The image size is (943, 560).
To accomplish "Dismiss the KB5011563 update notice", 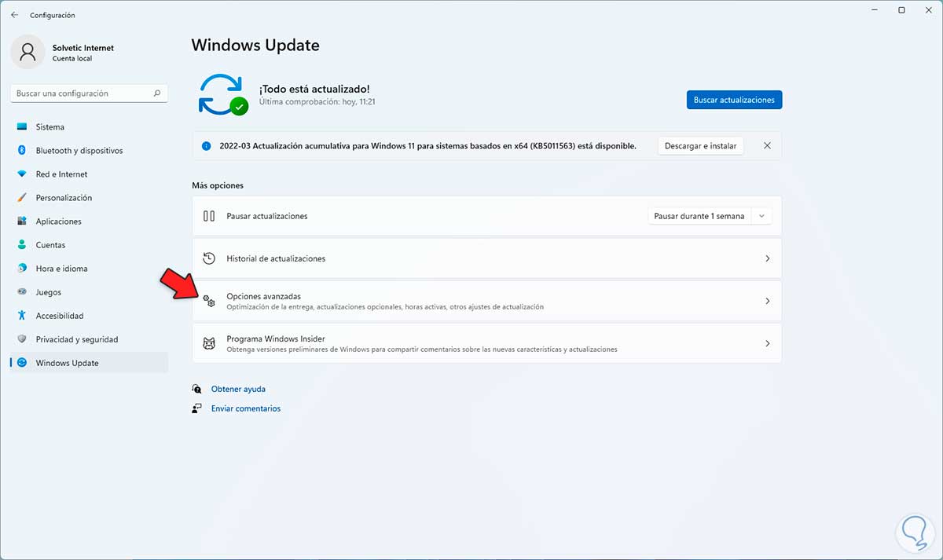I will [x=767, y=146].
